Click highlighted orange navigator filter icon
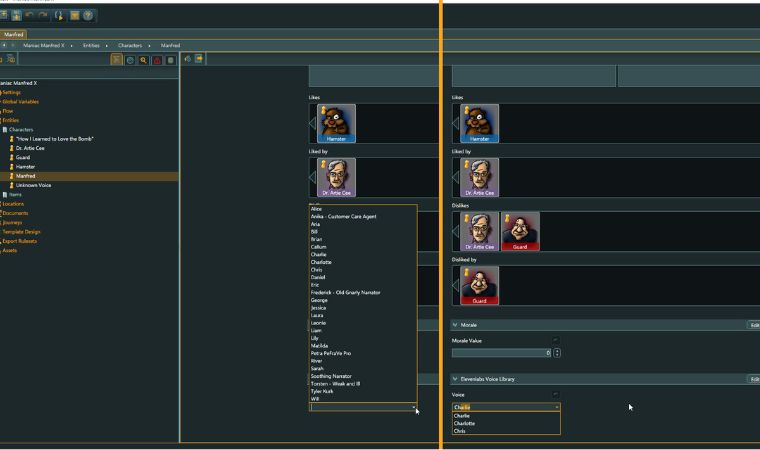This screenshot has height=450, width=760. [116, 60]
